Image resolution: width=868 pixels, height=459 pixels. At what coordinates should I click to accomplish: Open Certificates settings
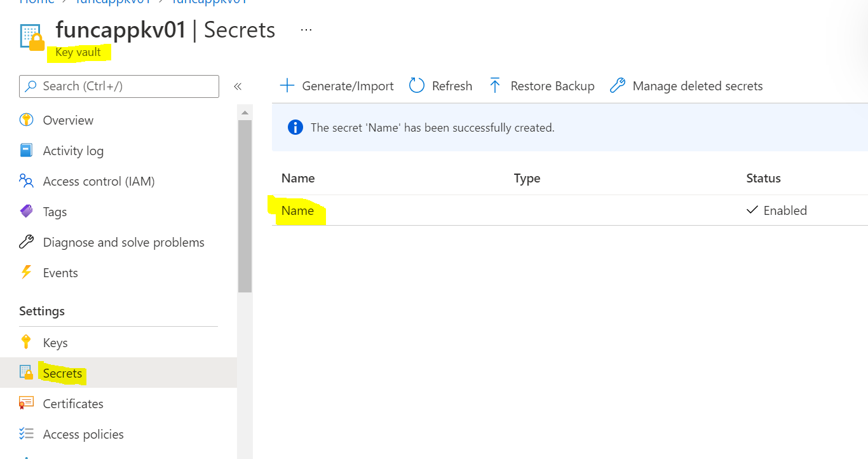tap(73, 404)
